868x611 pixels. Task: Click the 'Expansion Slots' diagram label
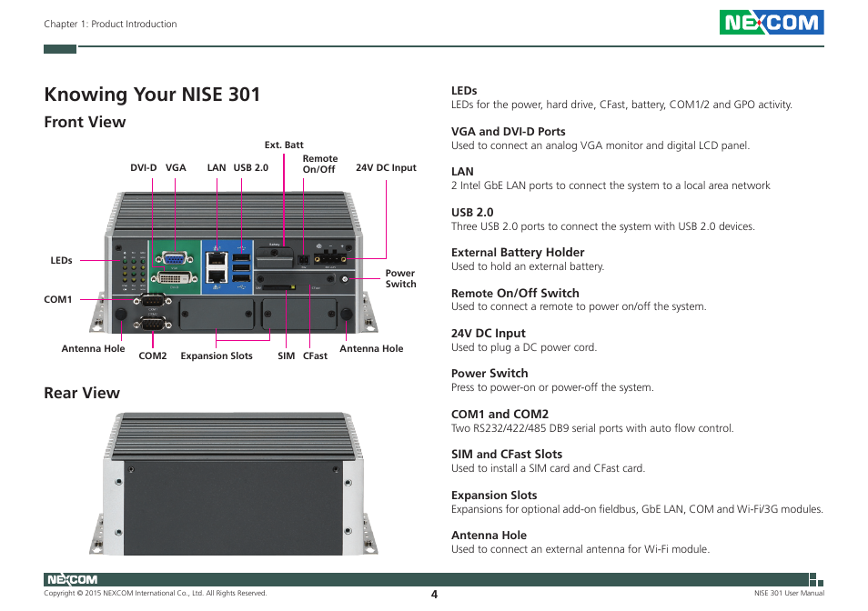click(217, 356)
